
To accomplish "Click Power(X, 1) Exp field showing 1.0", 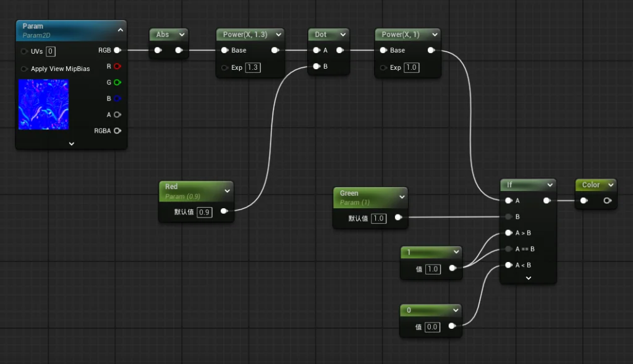I will (x=411, y=67).
